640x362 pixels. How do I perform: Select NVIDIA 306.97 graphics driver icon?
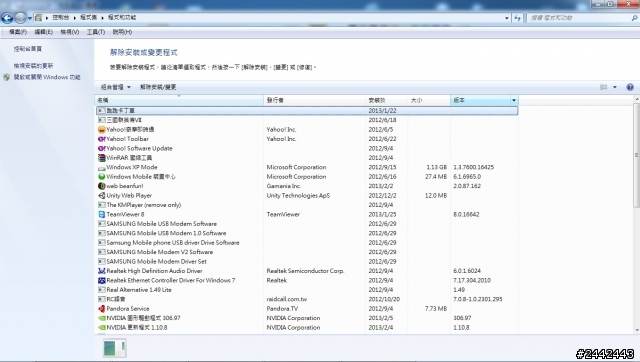102,318
